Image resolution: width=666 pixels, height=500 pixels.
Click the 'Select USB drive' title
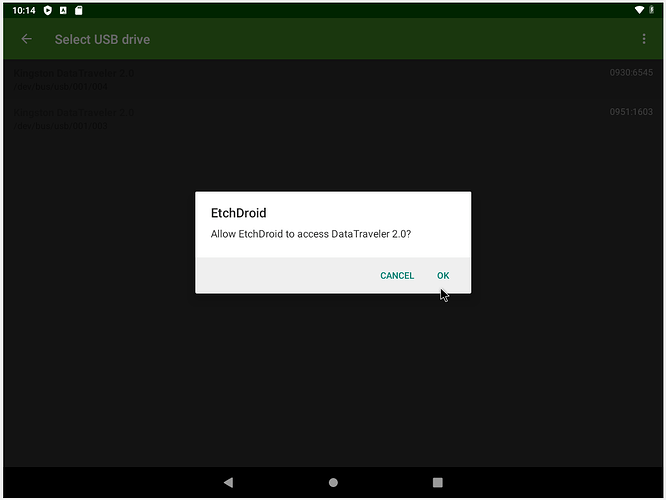[102, 40]
